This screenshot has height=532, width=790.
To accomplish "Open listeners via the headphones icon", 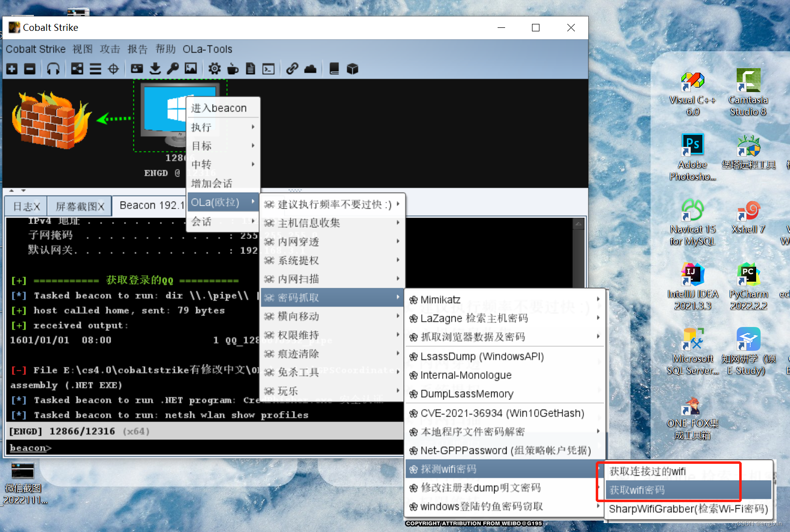I will click(x=53, y=69).
